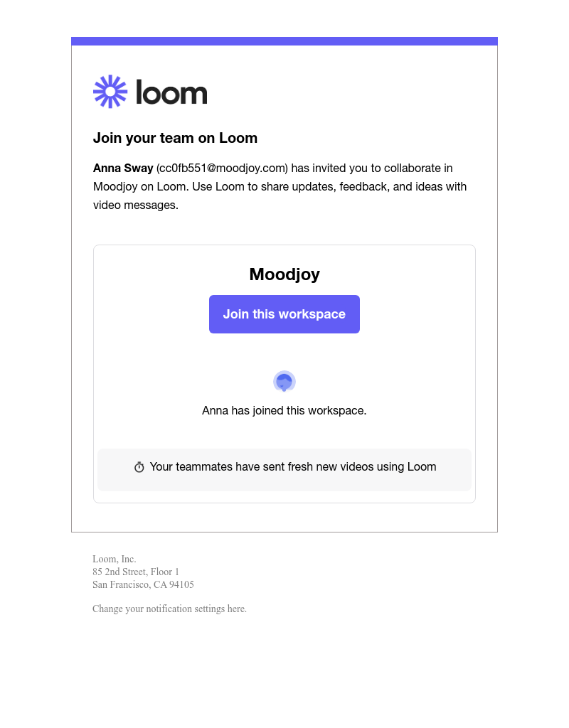569x728 pixels.
Task: Click the bold Anna Sway name
Action: click(x=123, y=168)
